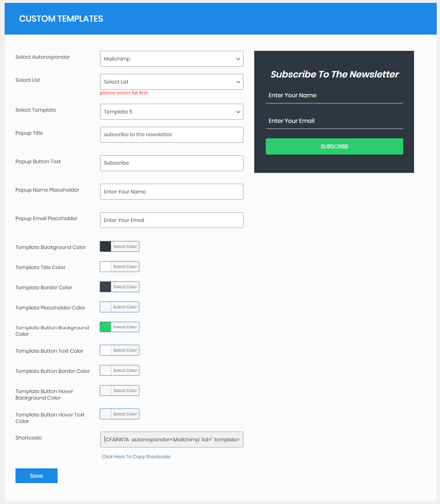Click the Select Autoresponder label
Viewport: 440px width, 504px height.
(42, 57)
